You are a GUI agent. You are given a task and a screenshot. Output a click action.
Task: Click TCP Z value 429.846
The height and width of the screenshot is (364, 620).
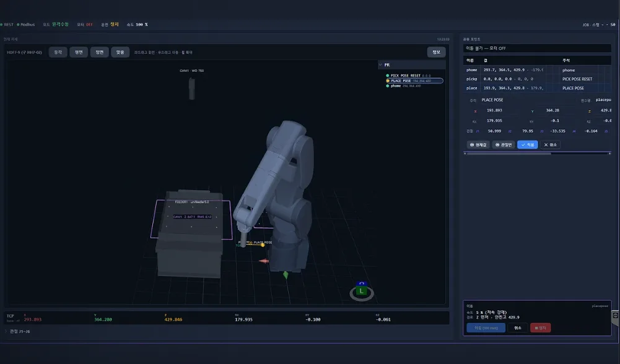coord(173,319)
